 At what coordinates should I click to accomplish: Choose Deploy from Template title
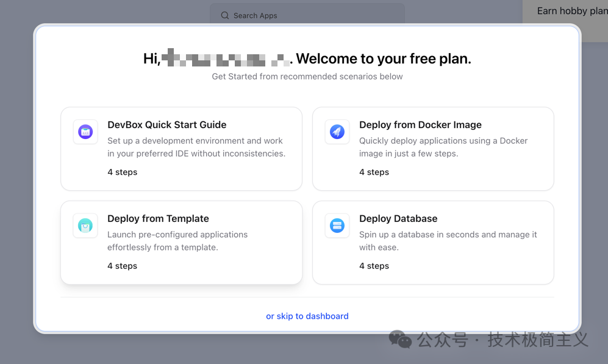(158, 219)
